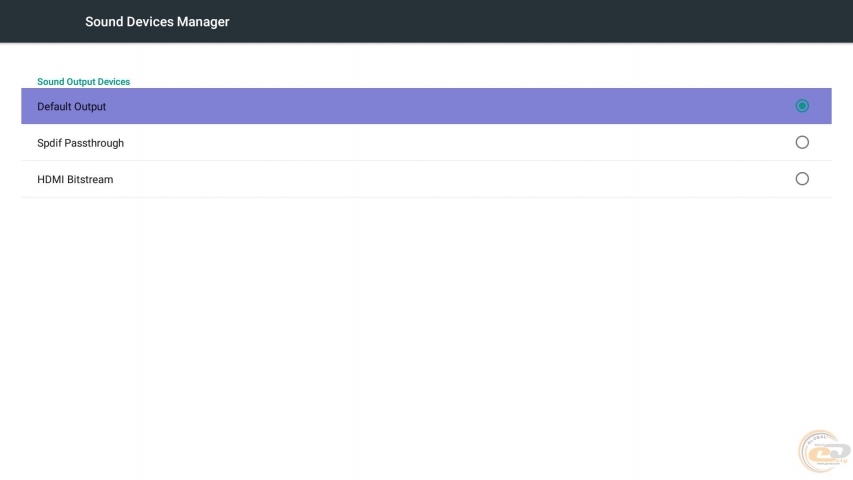Click the Sound Output Devices section header
The image size is (853, 480).
[x=83, y=82]
